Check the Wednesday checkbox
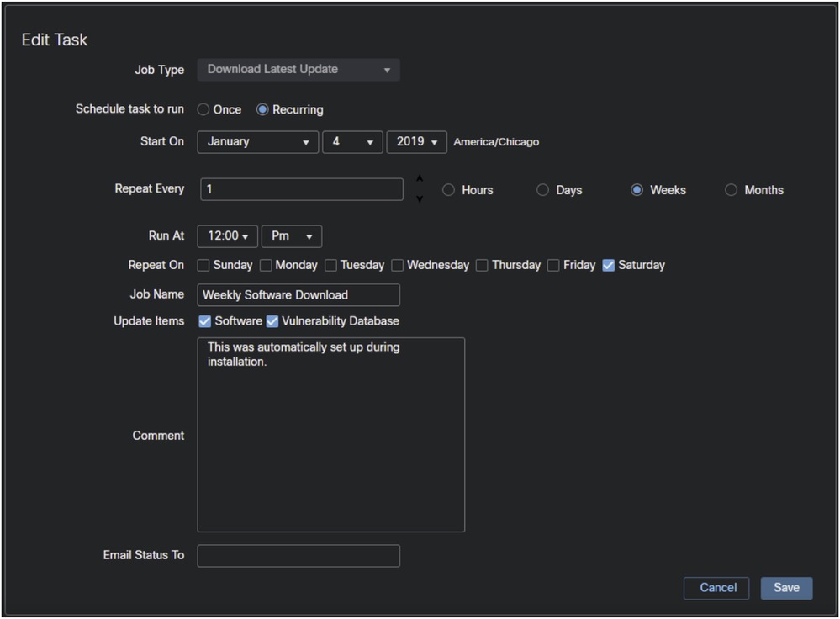Screen dimensions: 840x619 (398, 265)
